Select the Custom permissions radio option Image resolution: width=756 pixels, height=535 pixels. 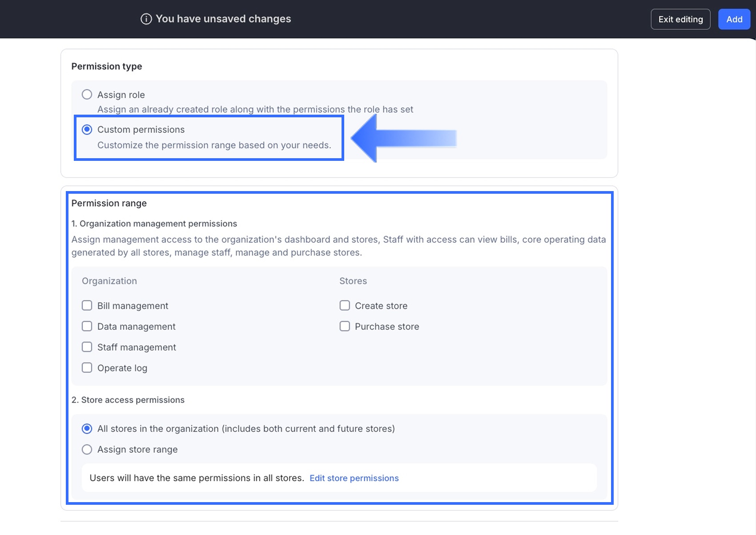click(x=87, y=130)
